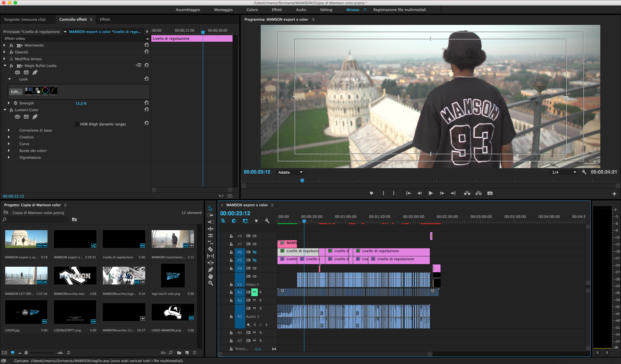
Task: Click Strength value 15,0 %
Action: 81,103
